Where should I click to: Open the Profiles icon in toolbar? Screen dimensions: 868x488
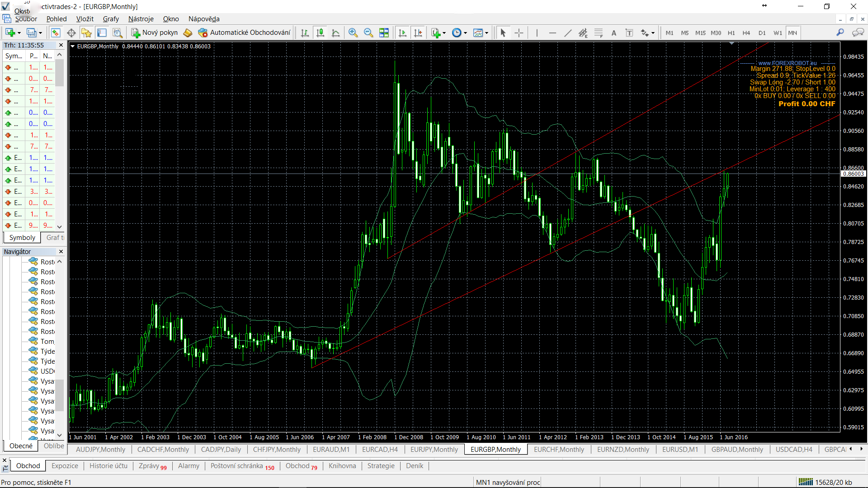point(31,33)
